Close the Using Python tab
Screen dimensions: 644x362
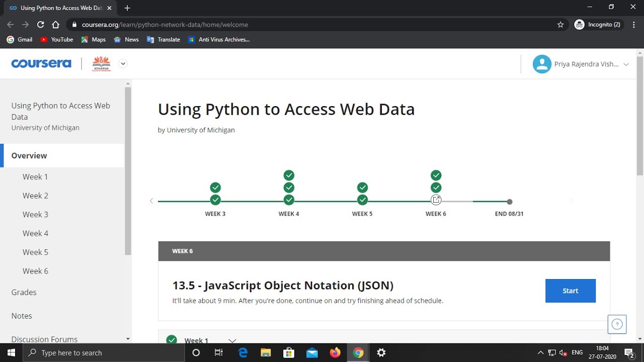(109, 8)
